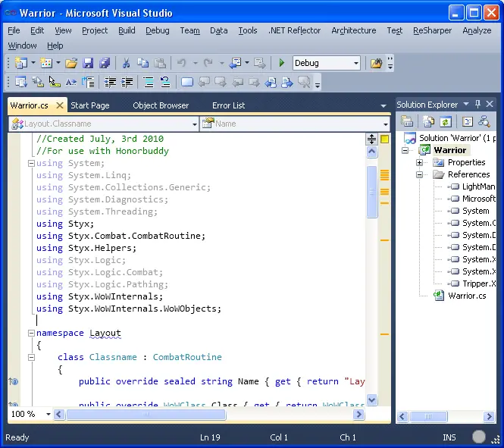Screen dimensions: 504x448
Task: Toggle Show All Files in Solution Explorer
Action: pyautogui.click(x=428, y=121)
